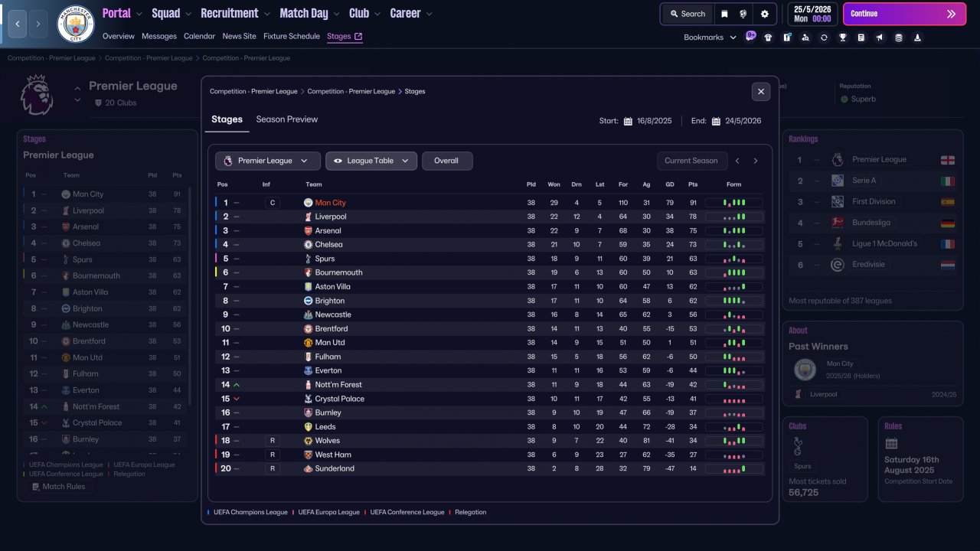Open the Fixture Schedule tab
980x551 pixels.
tap(292, 36)
